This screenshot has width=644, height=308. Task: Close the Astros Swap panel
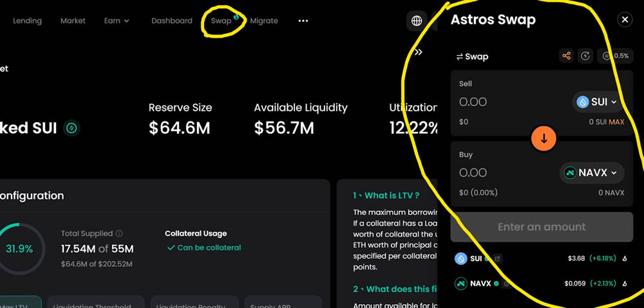point(625,19)
